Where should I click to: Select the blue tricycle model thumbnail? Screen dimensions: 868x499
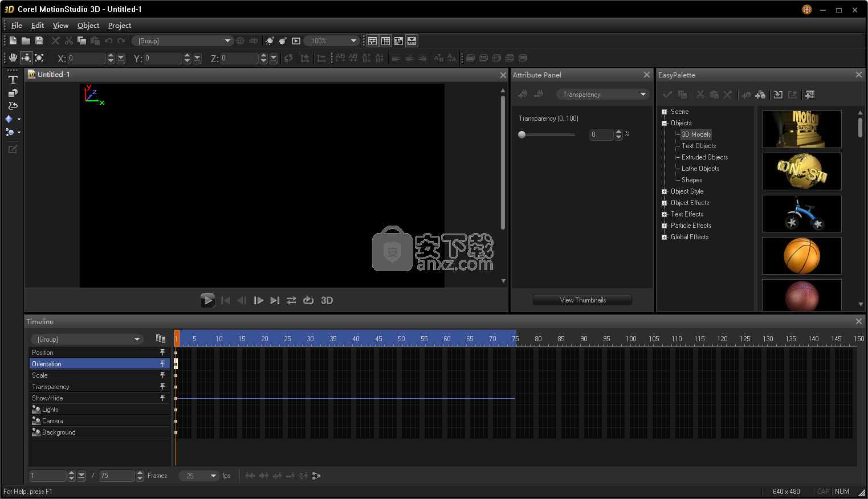(801, 214)
